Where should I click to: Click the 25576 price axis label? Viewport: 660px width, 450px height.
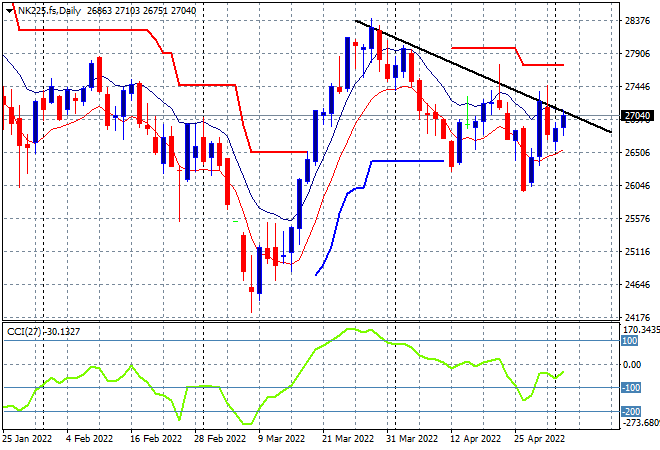(x=637, y=218)
